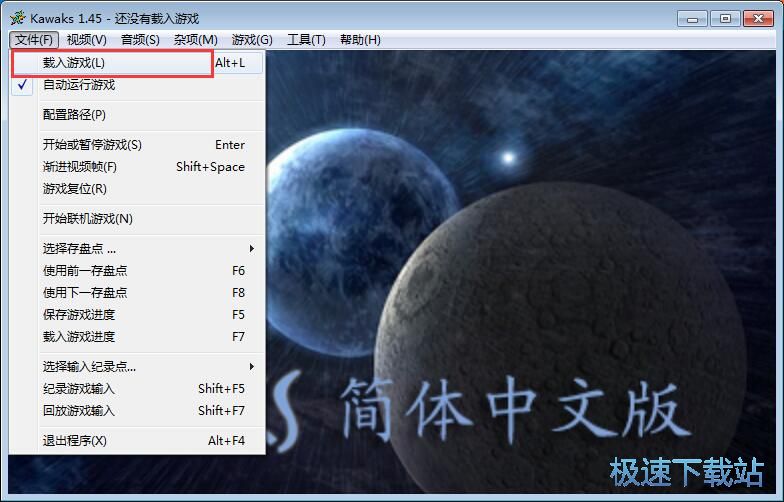
Task: Choose 使用下一存盘点 menu item
Action: (x=85, y=293)
